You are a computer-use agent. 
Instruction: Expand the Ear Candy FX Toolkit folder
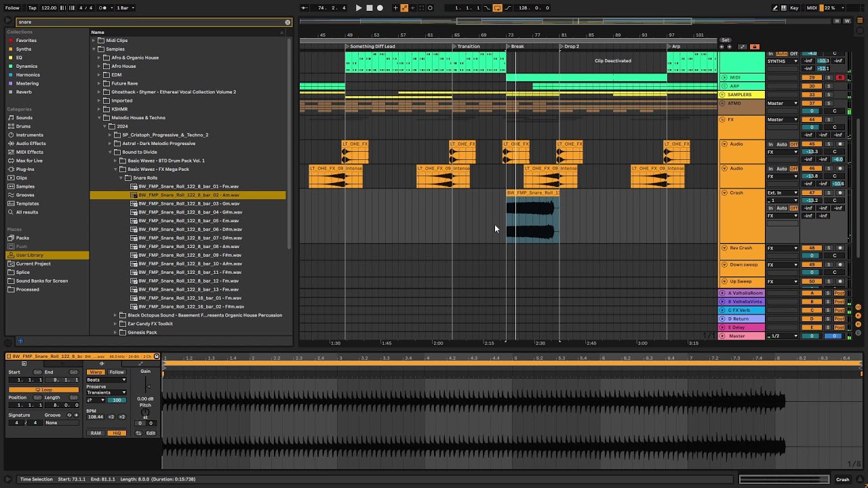click(x=115, y=324)
